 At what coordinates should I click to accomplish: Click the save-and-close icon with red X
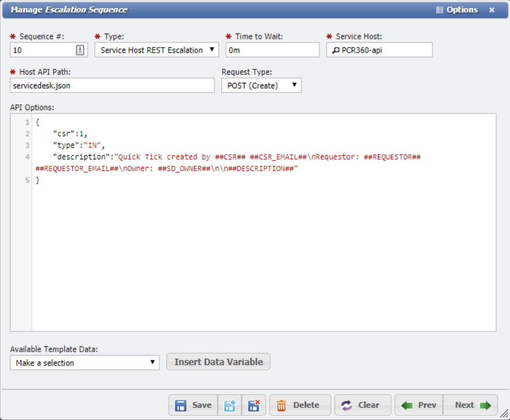pyautogui.click(x=254, y=405)
